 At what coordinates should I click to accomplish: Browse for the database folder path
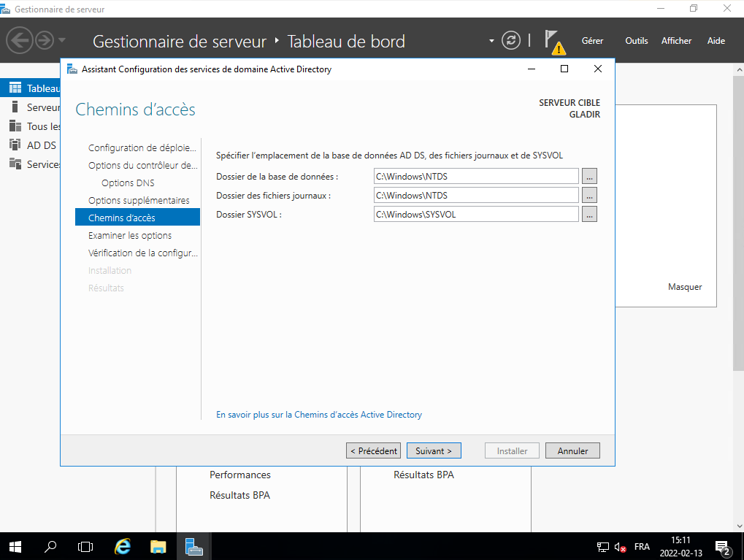(x=589, y=176)
